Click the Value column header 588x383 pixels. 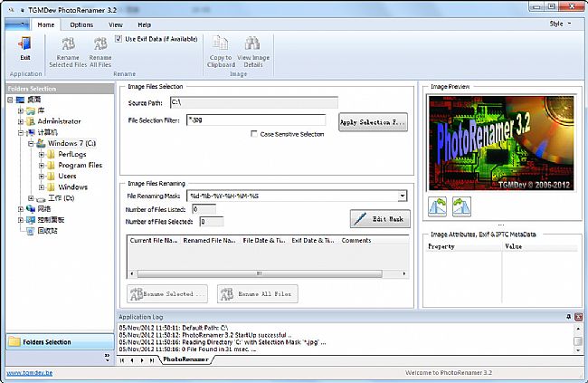[540, 246]
